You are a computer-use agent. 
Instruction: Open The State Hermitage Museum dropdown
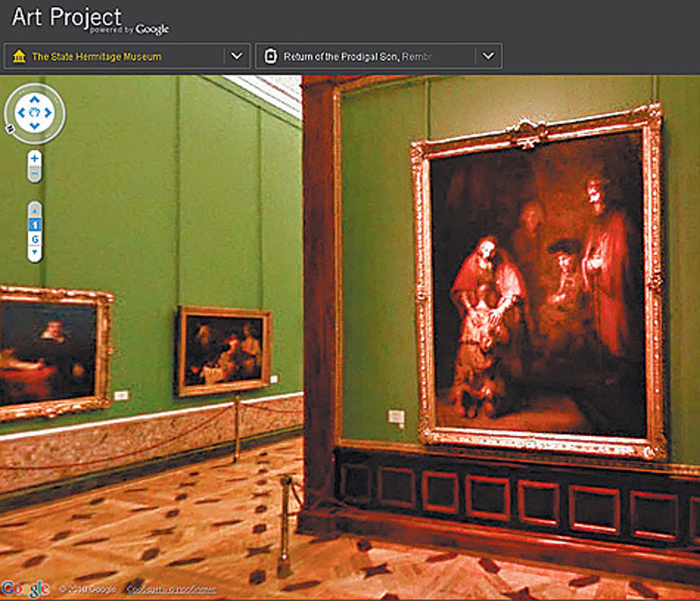tap(127, 57)
